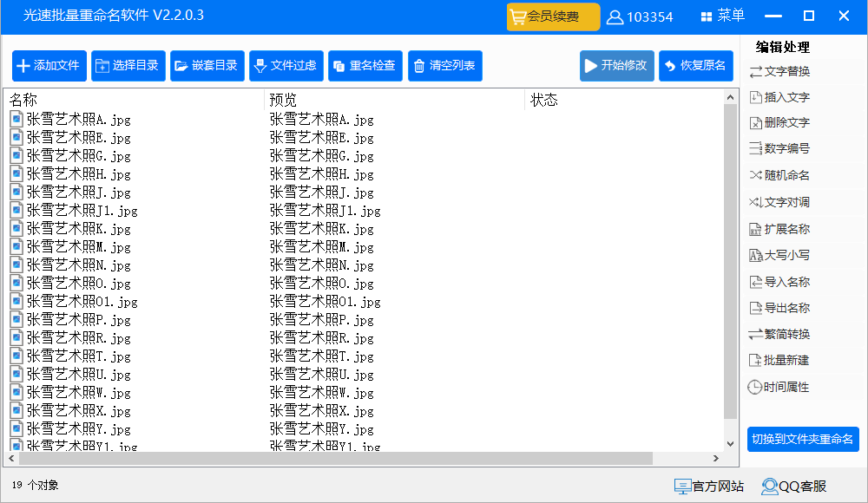
Task: Select file 张雪艺术照M.jpg in 名称 column
Action: [79, 247]
